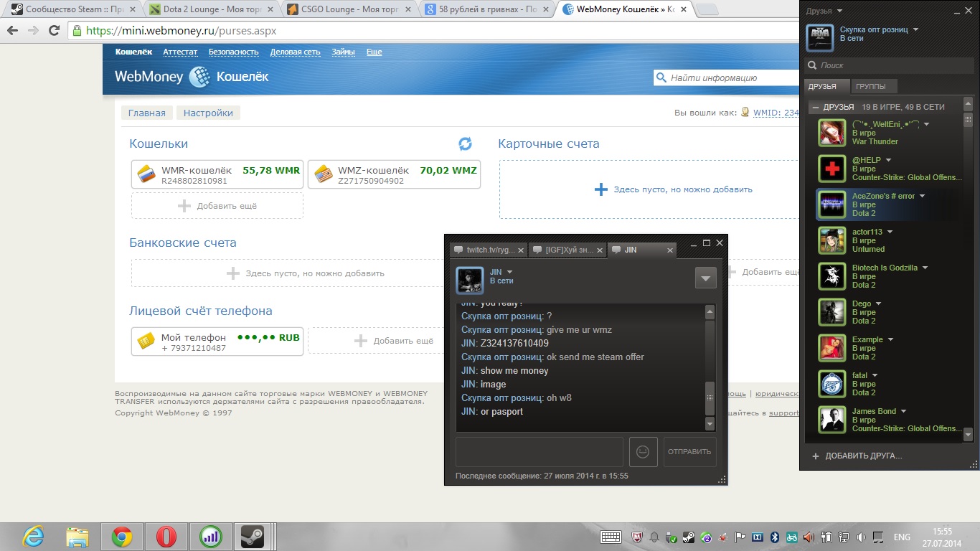980x551 pixels.
Task: Open the WMZ-кошелёк purse card
Action: coord(394,174)
